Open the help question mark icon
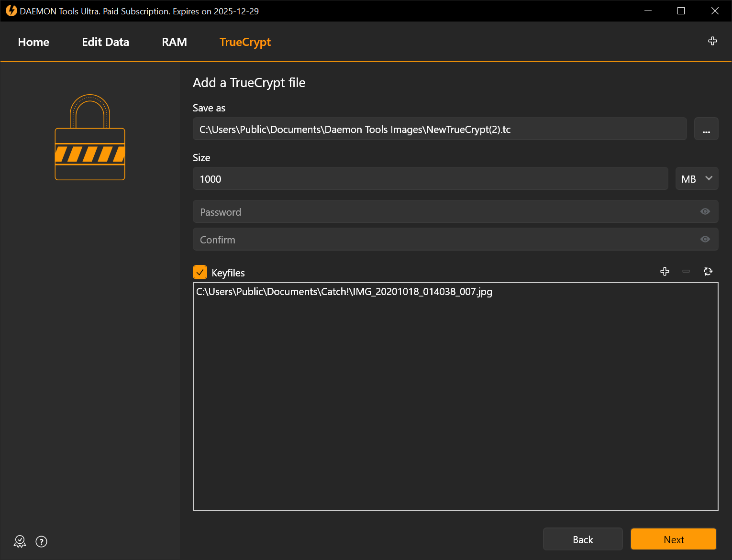The width and height of the screenshot is (732, 560). (x=42, y=541)
